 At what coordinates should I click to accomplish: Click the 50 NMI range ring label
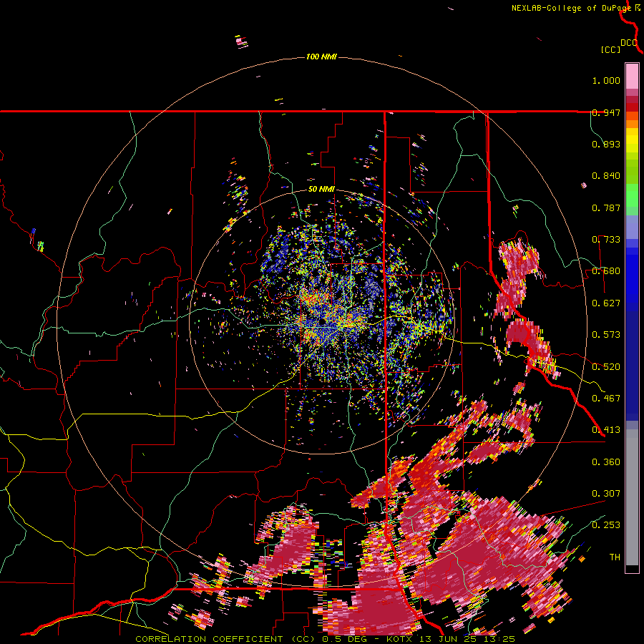pyautogui.click(x=321, y=189)
